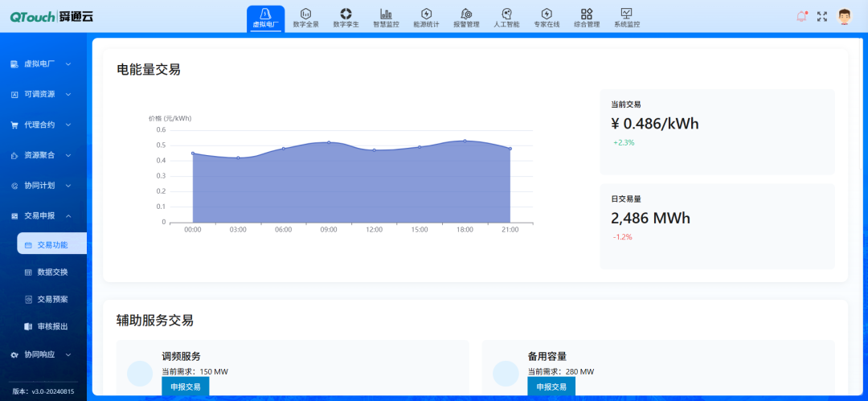Open the user avatar menu

[844, 17]
